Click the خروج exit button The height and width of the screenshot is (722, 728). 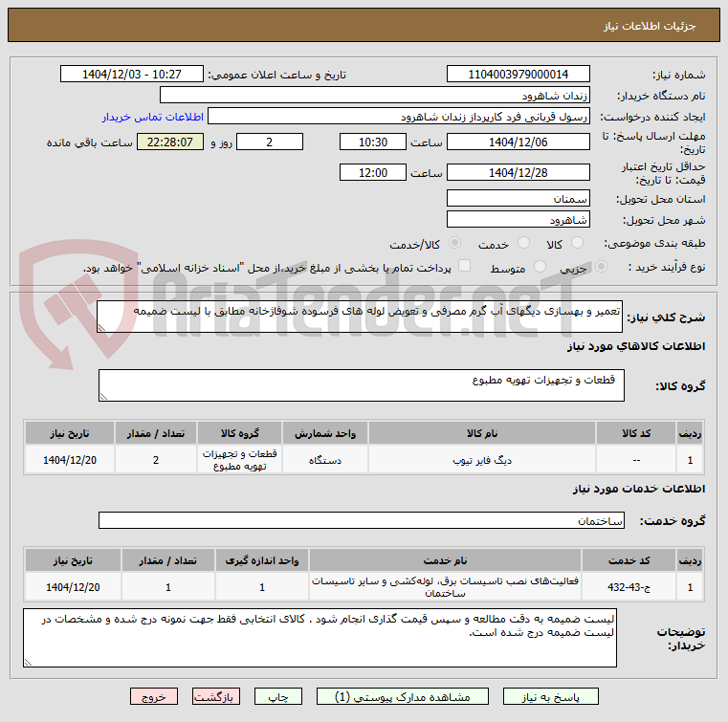click(154, 696)
